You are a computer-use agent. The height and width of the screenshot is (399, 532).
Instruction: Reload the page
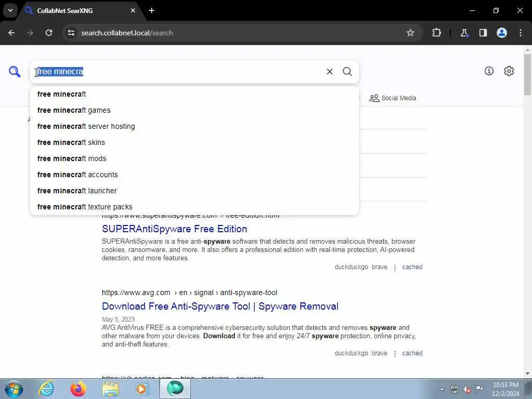click(49, 33)
